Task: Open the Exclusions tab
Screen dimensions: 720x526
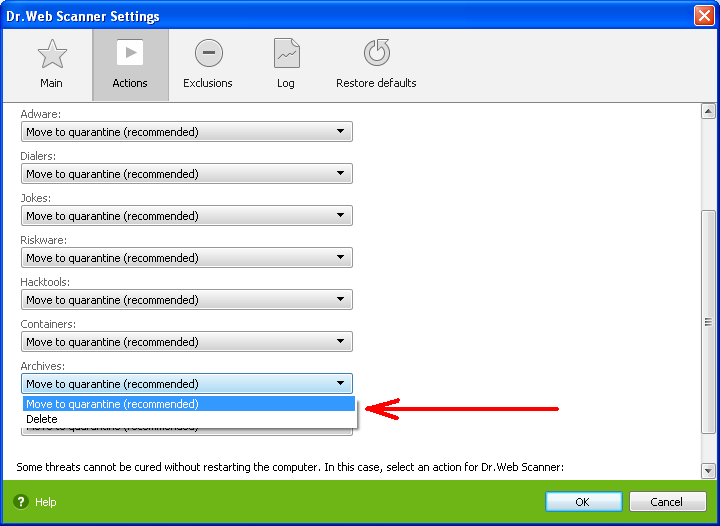Action: click(x=208, y=64)
